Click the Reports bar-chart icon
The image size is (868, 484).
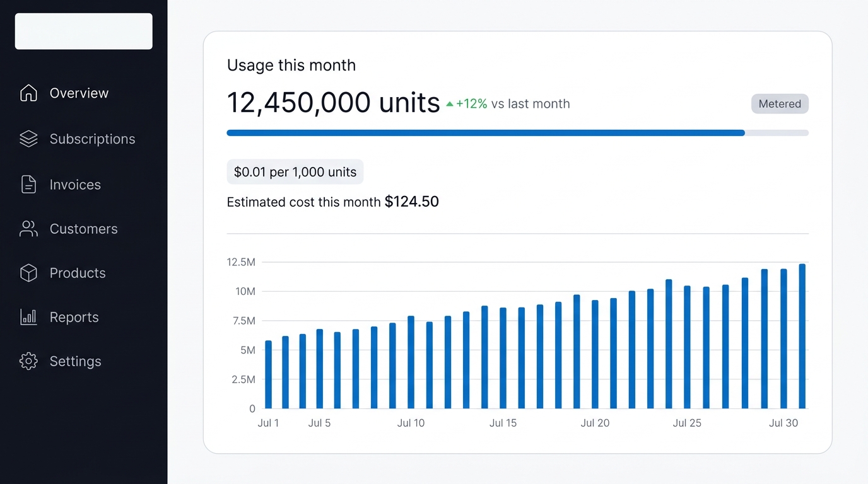(x=28, y=317)
